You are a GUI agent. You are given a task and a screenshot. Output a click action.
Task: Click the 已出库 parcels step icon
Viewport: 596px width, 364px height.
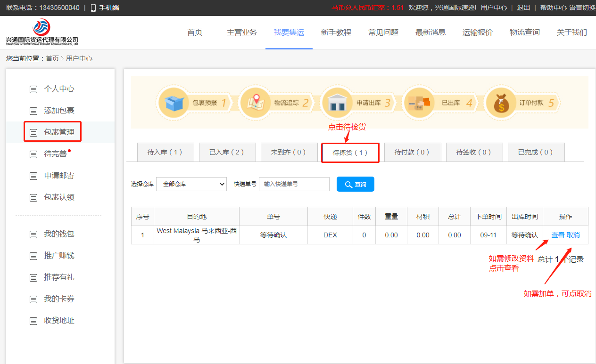click(419, 102)
